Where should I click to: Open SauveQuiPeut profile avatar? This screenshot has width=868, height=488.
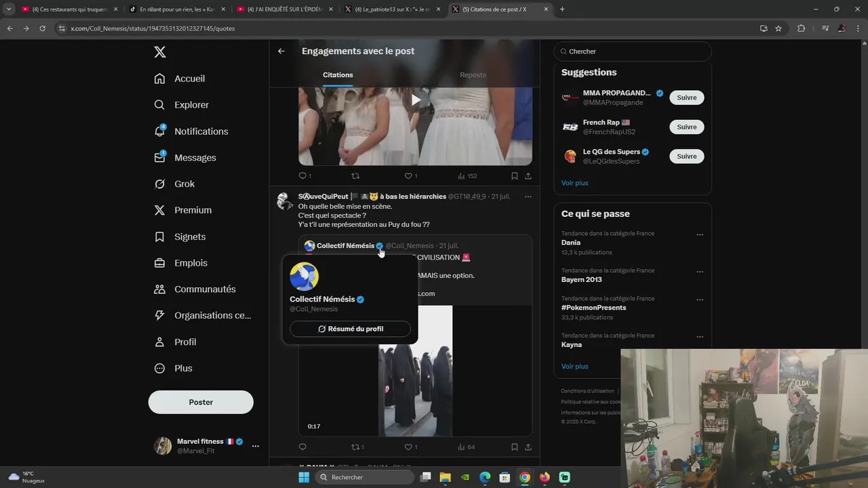[285, 201]
